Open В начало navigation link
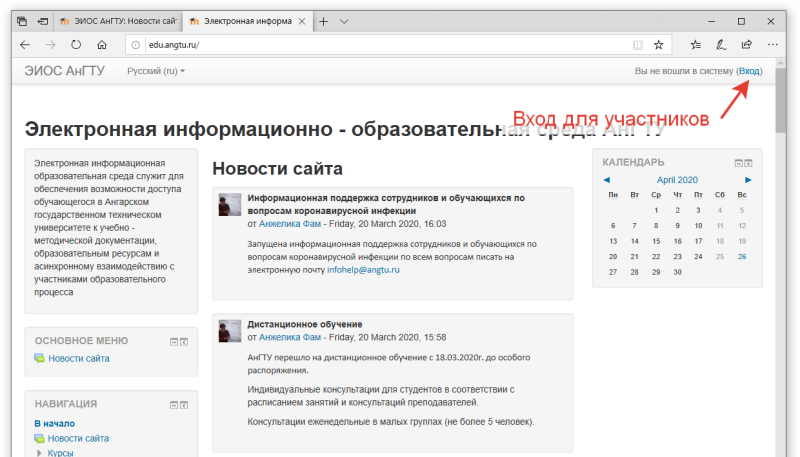The image size is (800, 457). point(55,423)
